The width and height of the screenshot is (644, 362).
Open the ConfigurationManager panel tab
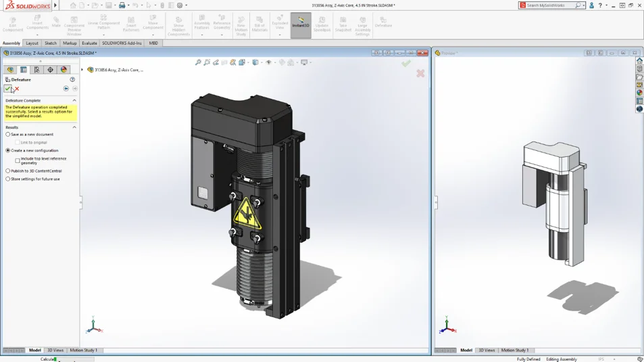click(x=36, y=70)
